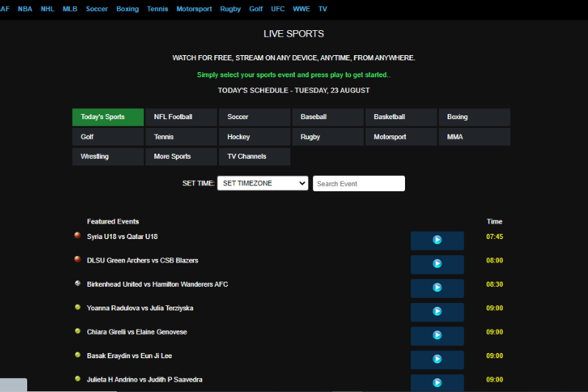Click the Time column heading
The width and height of the screenshot is (588, 392).
coord(495,221)
